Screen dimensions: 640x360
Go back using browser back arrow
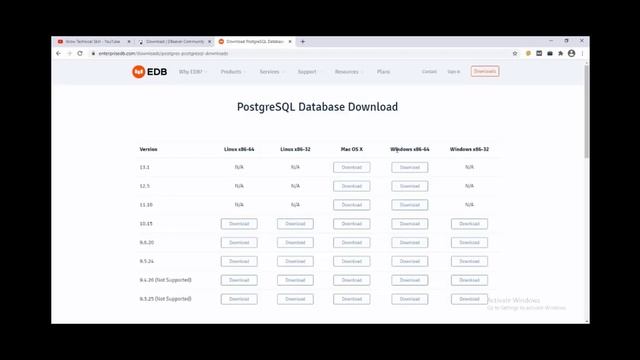click(58, 53)
